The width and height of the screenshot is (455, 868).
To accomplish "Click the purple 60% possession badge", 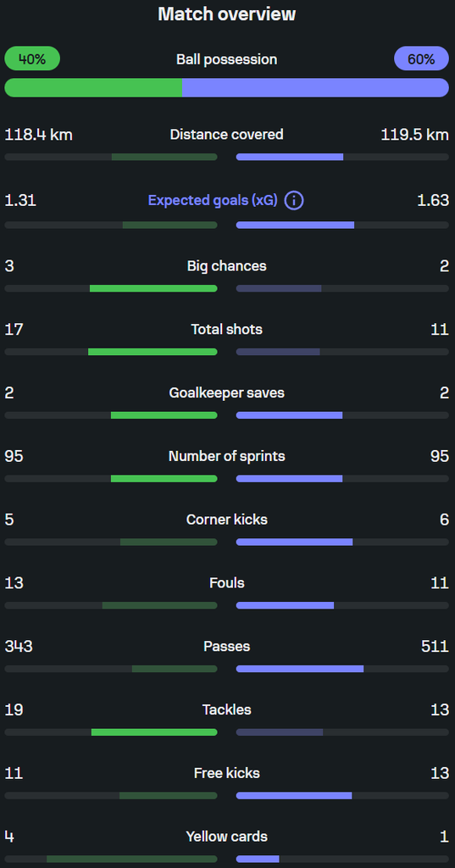I will click(x=421, y=58).
